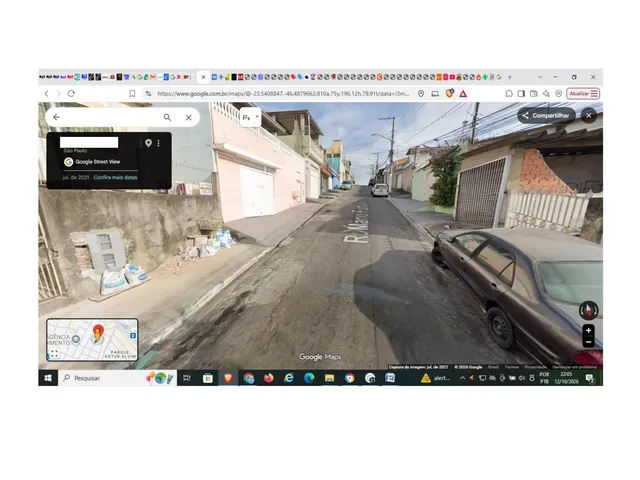This screenshot has height=480, width=640.
Task: Open the extensions puzzle icon
Action: (x=509, y=93)
